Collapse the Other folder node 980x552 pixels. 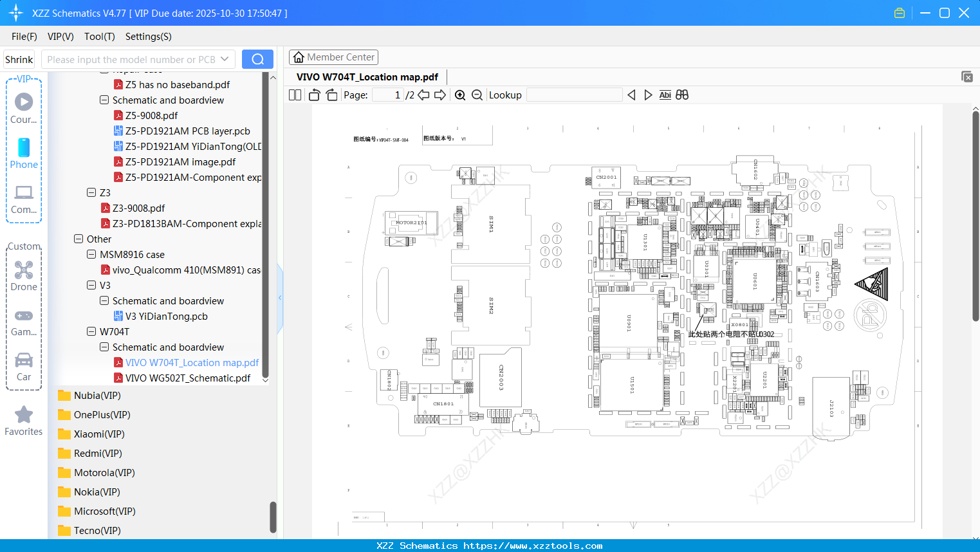77,239
